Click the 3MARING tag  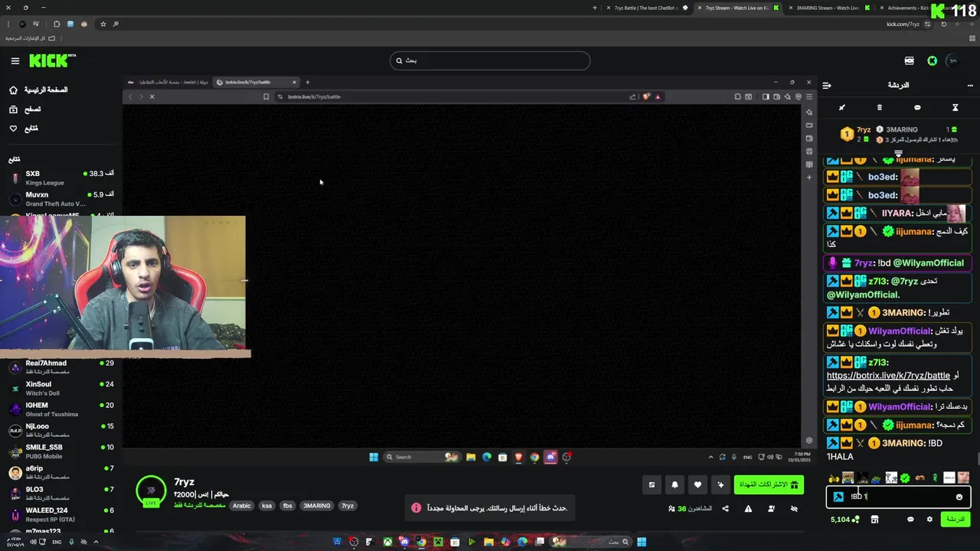317,506
